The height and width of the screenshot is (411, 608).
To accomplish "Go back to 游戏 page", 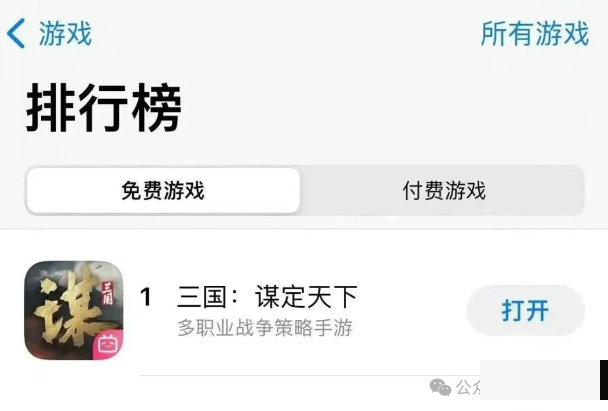I will (65, 34).
